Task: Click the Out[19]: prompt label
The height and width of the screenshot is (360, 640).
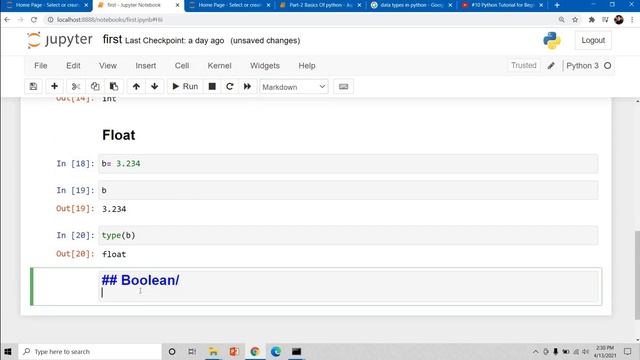Action: click(75, 209)
